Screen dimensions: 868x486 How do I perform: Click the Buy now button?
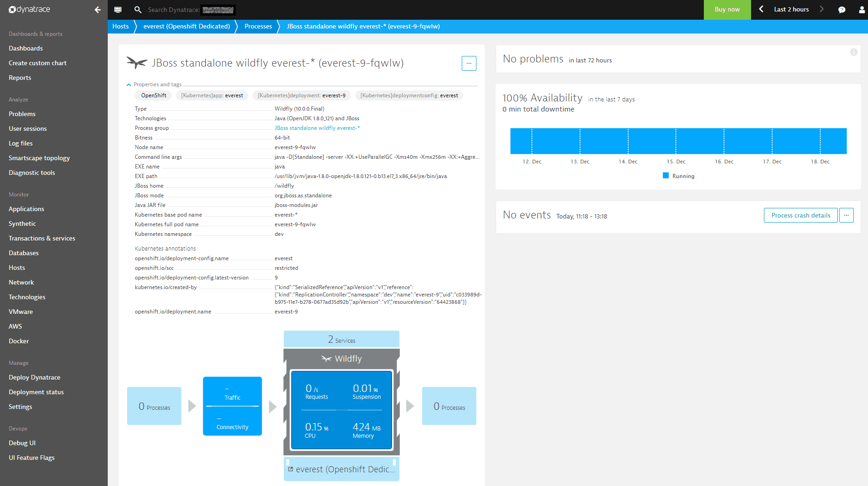(727, 10)
